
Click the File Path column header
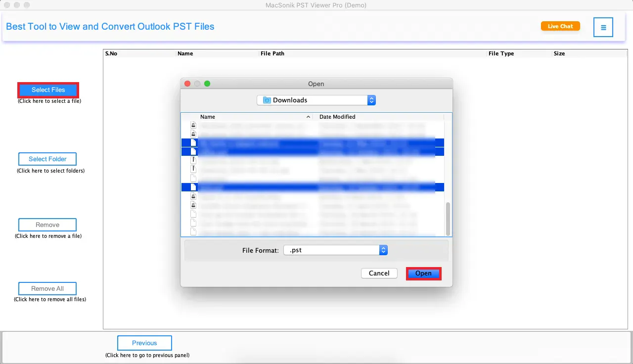tap(373, 53)
